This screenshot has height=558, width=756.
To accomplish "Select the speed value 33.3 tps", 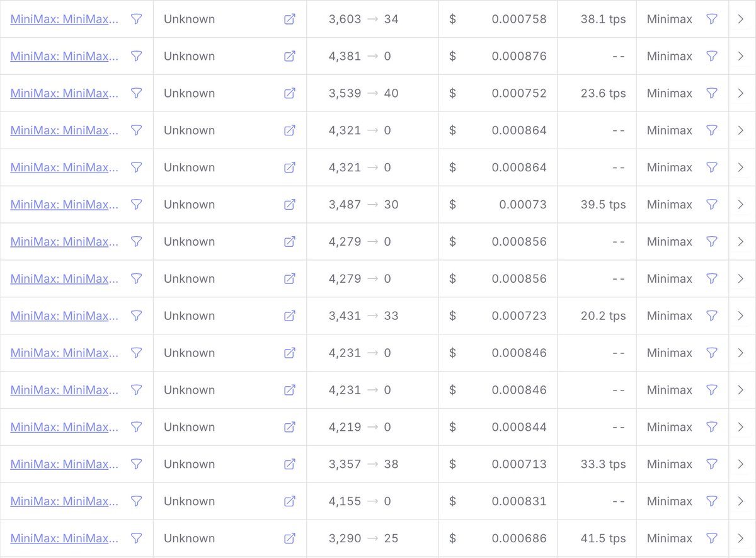I will click(x=604, y=464).
